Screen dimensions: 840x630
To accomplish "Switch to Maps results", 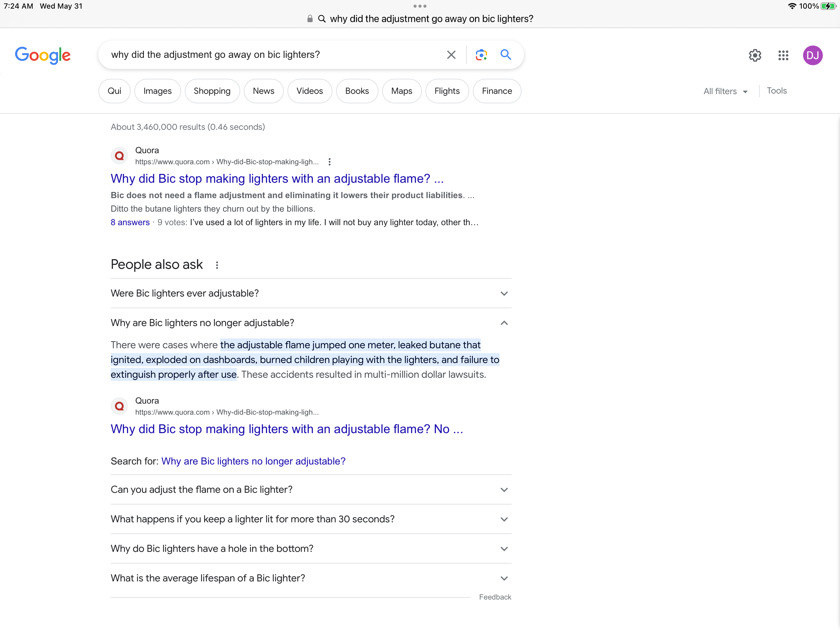I will pyautogui.click(x=402, y=91).
